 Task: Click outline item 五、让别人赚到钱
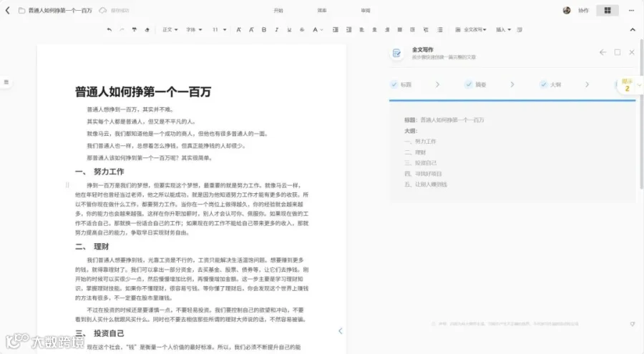[x=426, y=185]
